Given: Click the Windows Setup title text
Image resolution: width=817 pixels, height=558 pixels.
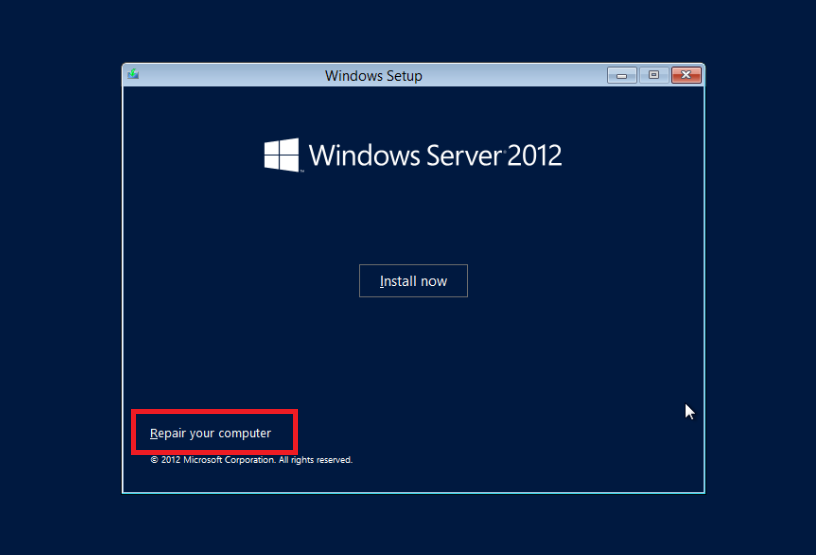Looking at the screenshot, I should [x=374, y=76].
